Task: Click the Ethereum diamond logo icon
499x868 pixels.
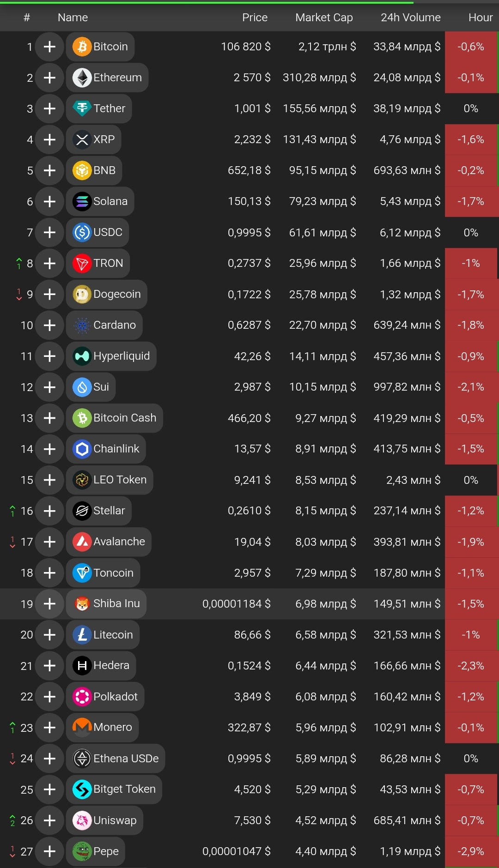Action: [x=82, y=78]
